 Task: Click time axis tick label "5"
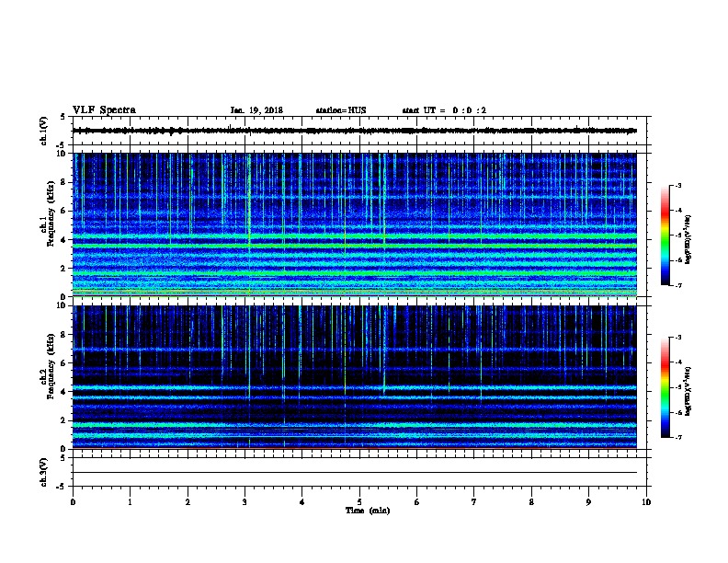359,502
